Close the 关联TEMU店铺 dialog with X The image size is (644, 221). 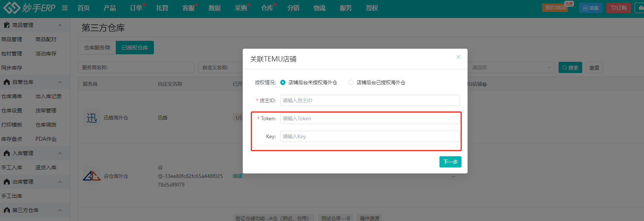pos(458,57)
